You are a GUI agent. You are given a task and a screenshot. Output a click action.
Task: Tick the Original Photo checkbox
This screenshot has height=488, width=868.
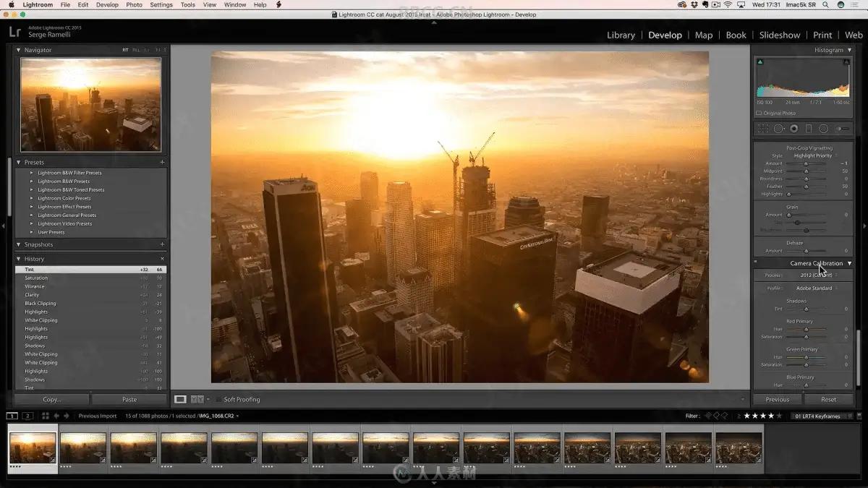(759, 113)
